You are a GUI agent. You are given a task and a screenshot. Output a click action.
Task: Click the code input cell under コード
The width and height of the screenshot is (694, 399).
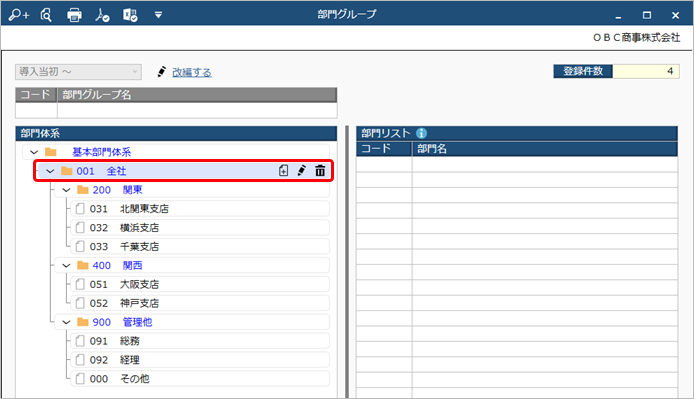coord(36,110)
